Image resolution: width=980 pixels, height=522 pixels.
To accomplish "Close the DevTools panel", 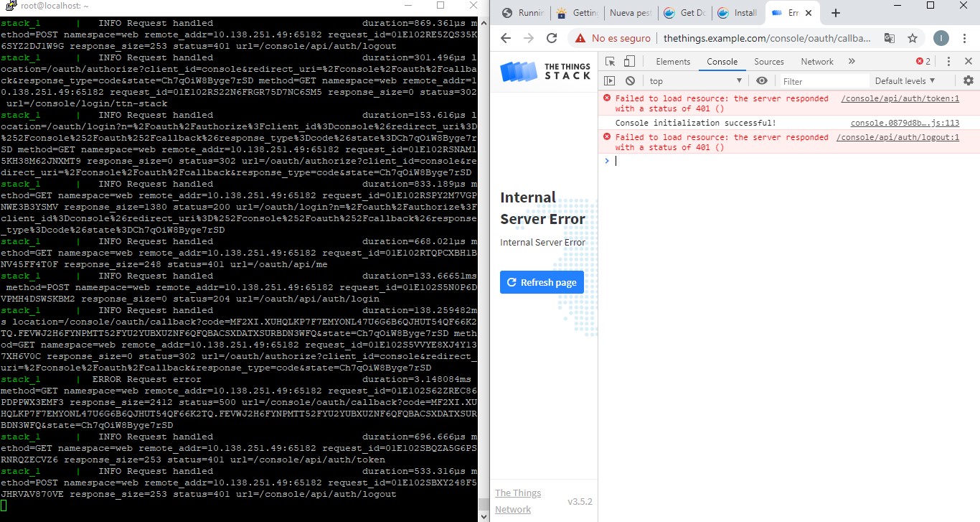I will coord(967,62).
